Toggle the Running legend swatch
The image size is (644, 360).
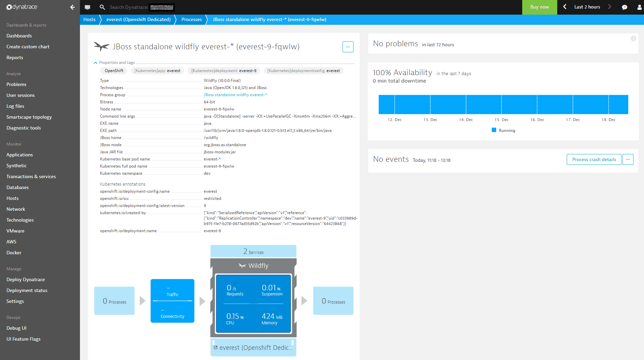tap(494, 130)
